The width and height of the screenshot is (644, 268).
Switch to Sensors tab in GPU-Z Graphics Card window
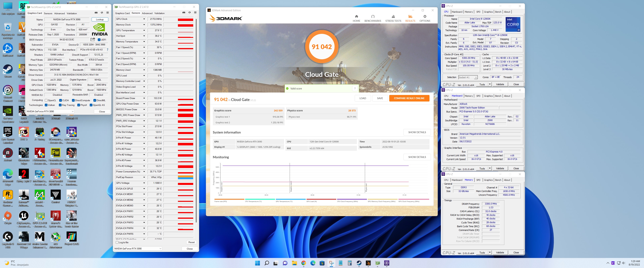pos(48,14)
